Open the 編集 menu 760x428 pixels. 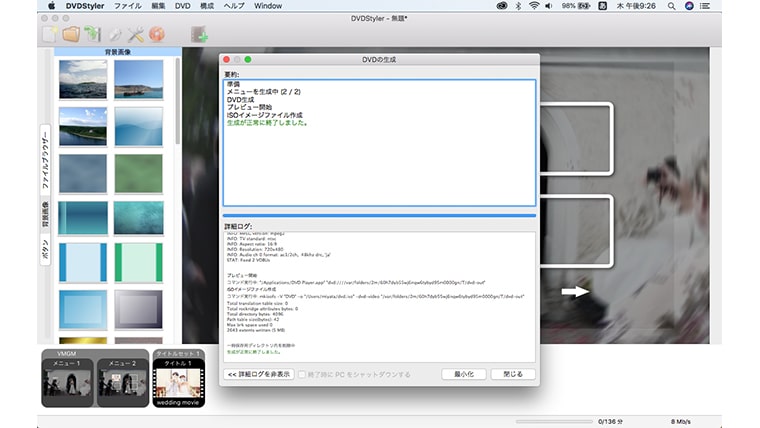click(x=158, y=6)
